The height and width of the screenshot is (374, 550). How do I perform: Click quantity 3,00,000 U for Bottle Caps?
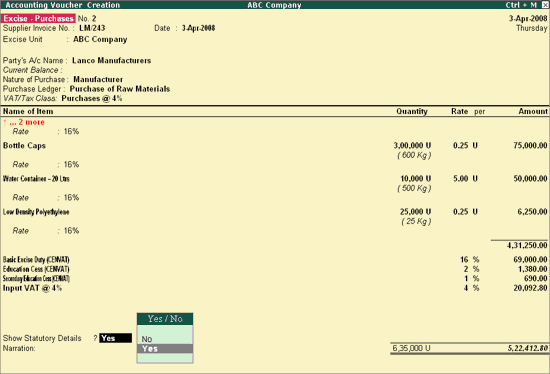412,146
